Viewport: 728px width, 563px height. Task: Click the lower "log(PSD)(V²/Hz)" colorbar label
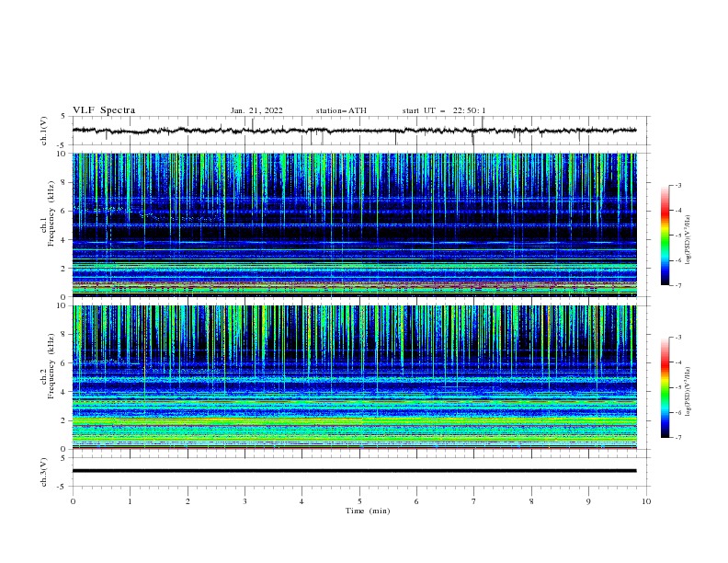(688, 392)
